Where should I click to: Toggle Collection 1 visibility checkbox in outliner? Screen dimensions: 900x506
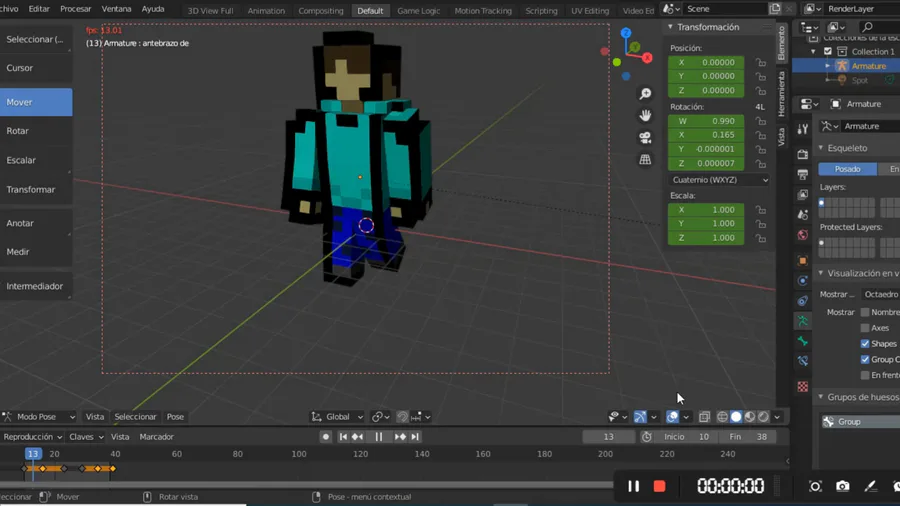coord(828,51)
